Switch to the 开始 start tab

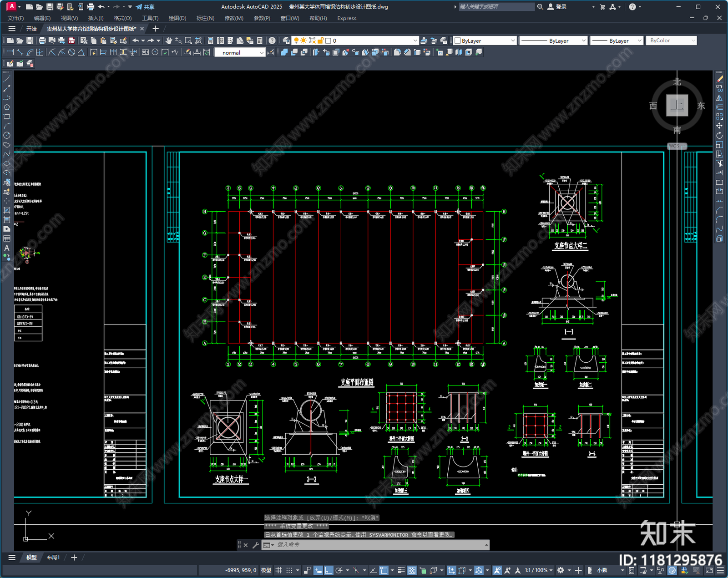[31, 29]
